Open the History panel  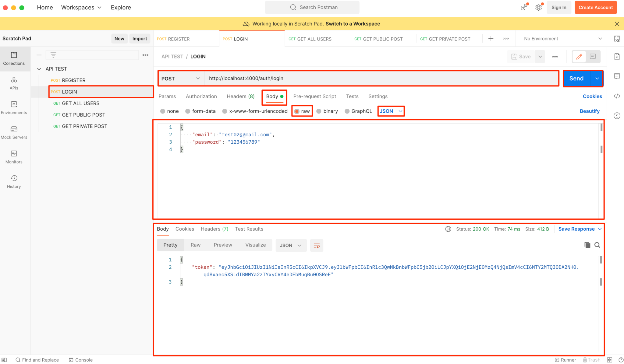pos(14,181)
